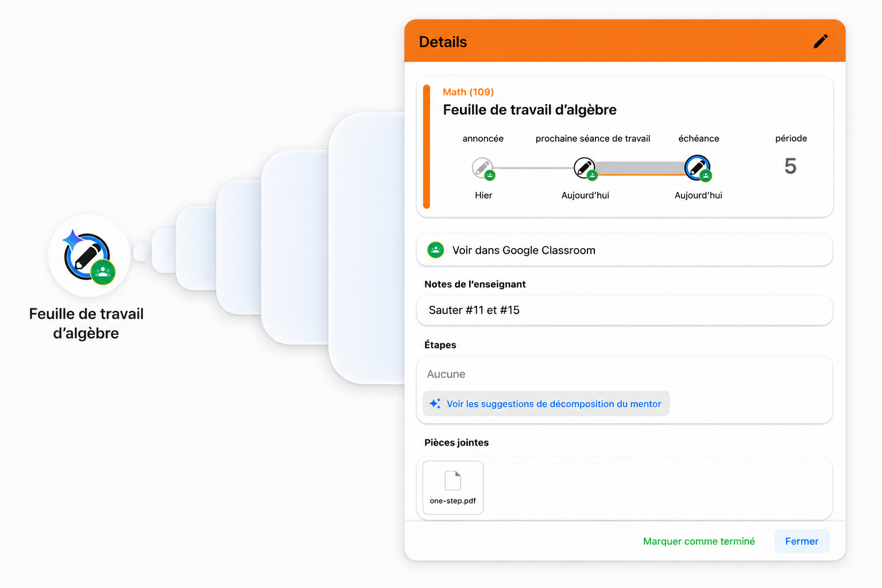Select the 'prochaine séance de travail' pencil icon
The width and height of the screenshot is (882, 588).
pyautogui.click(x=585, y=168)
